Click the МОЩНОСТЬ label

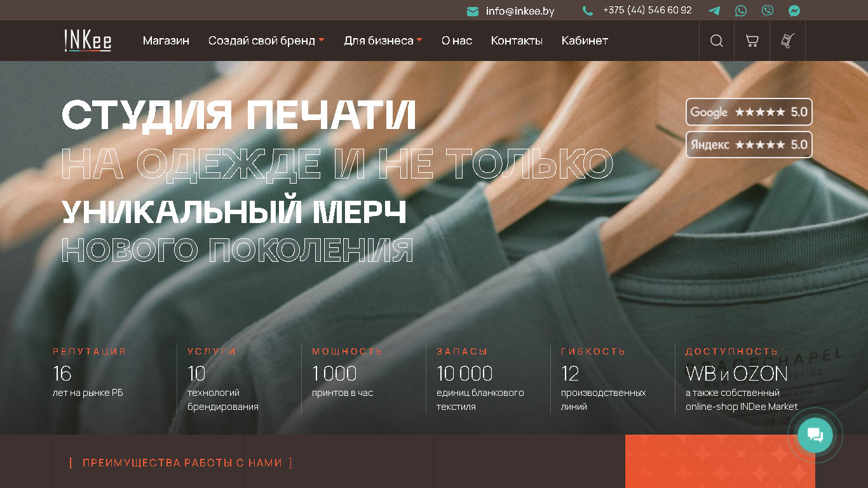(348, 351)
